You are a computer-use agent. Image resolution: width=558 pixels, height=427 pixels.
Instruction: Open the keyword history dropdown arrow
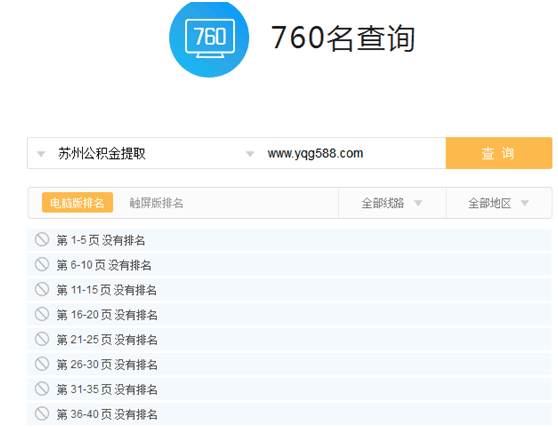pos(41,154)
